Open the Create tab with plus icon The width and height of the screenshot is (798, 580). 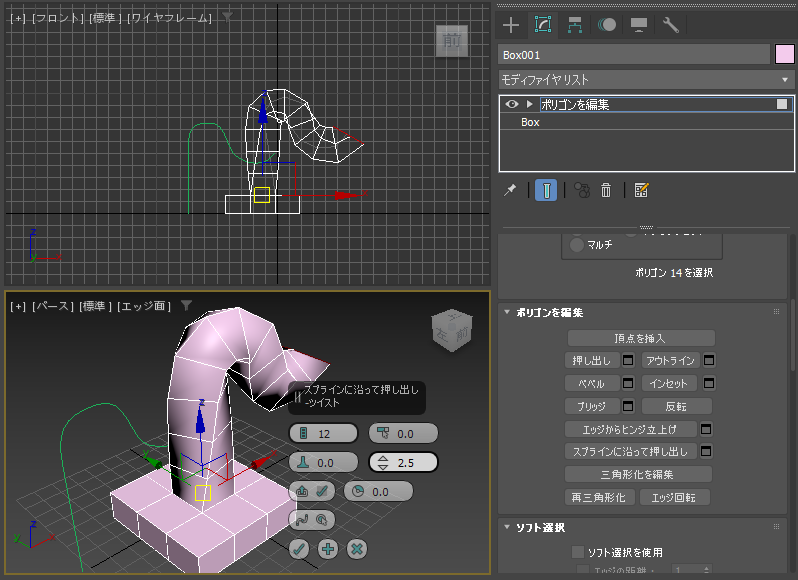[x=510, y=25]
